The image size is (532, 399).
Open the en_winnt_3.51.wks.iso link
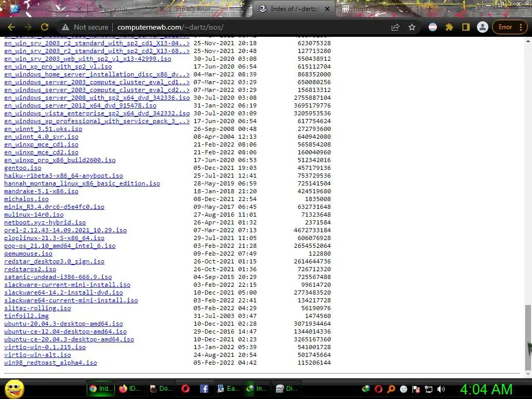coord(43,129)
